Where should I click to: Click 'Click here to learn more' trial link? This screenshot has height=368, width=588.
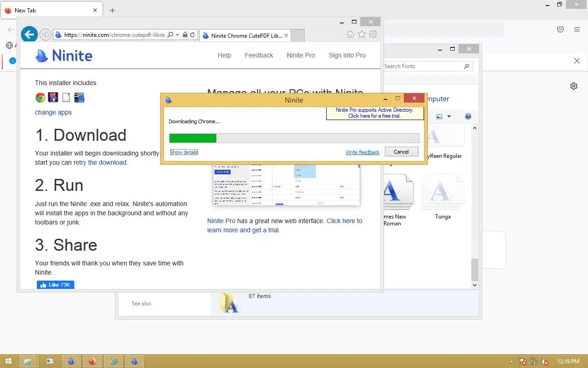pyautogui.click(x=285, y=225)
